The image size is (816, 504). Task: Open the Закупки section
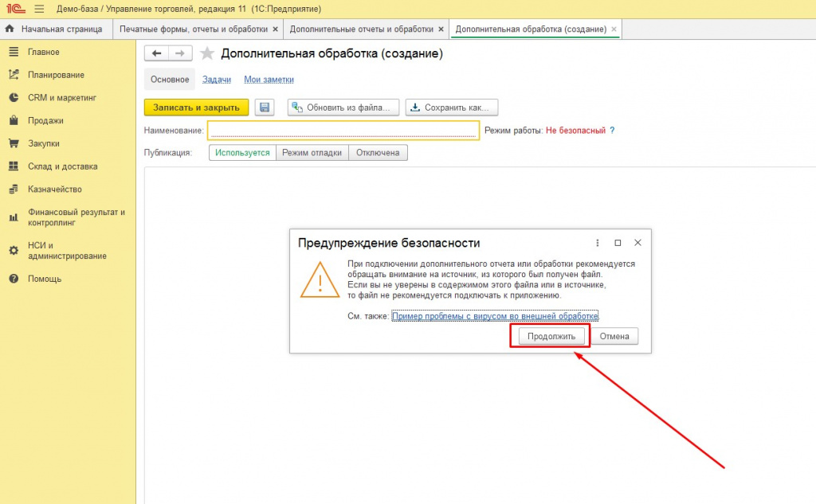44,143
